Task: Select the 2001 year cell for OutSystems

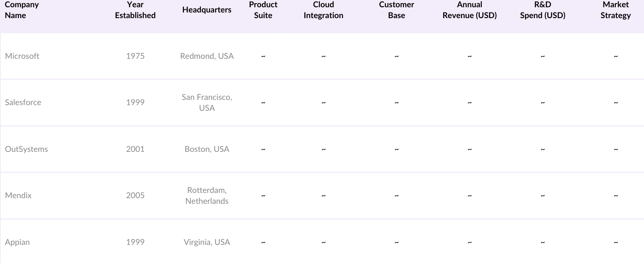Action: [135, 149]
